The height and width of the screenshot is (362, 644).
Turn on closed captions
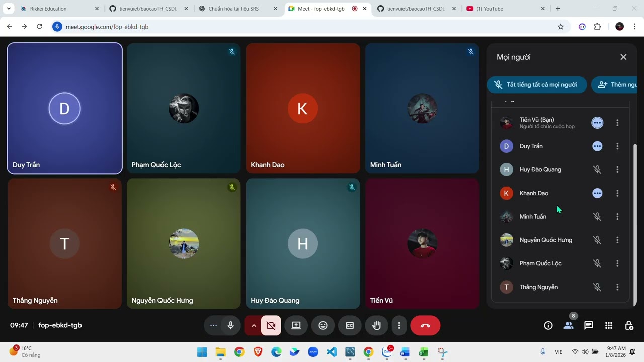(x=350, y=325)
